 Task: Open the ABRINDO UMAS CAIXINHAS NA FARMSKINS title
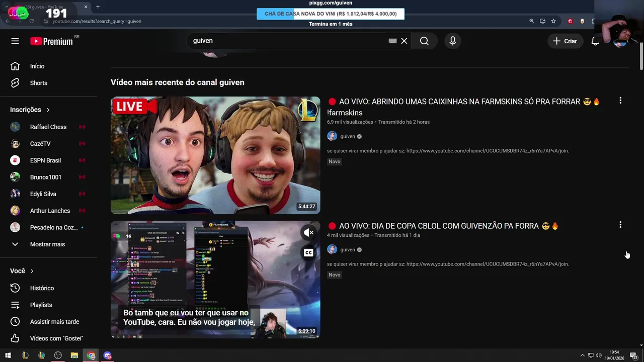point(464,107)
